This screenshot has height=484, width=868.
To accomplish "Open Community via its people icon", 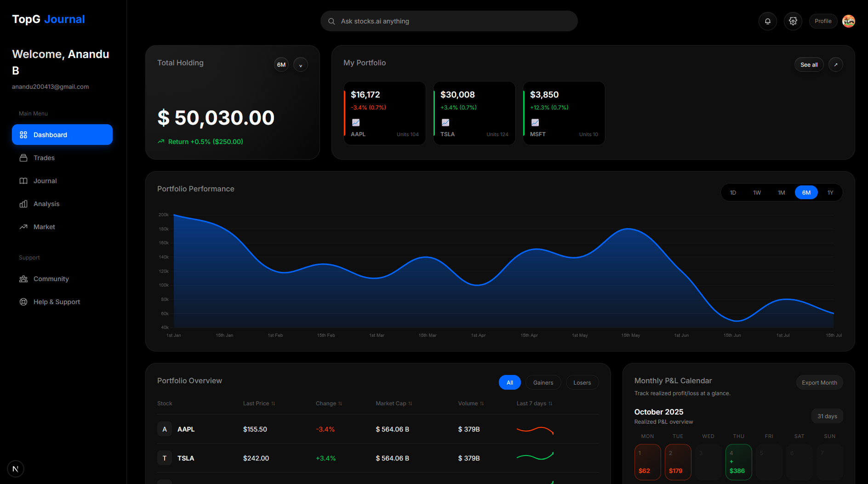I will [24, 278].
